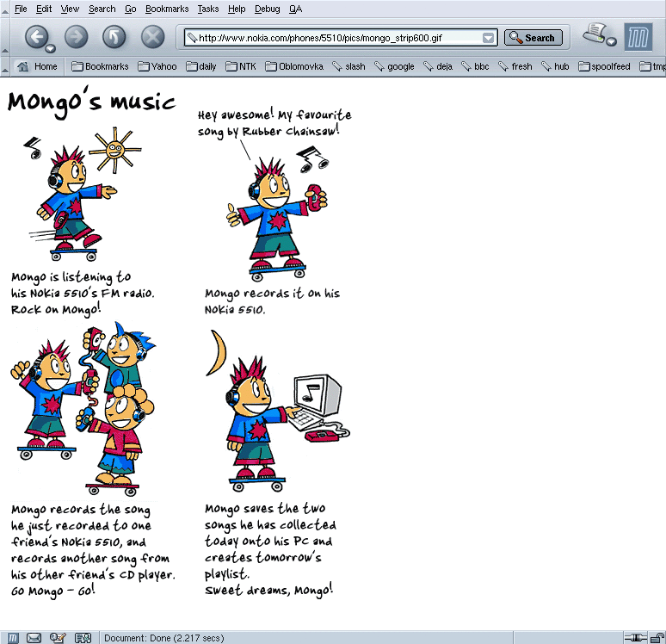Screen dimensions: 666x644
Task: Click the Forward navigation button
Action: point(77,36)
